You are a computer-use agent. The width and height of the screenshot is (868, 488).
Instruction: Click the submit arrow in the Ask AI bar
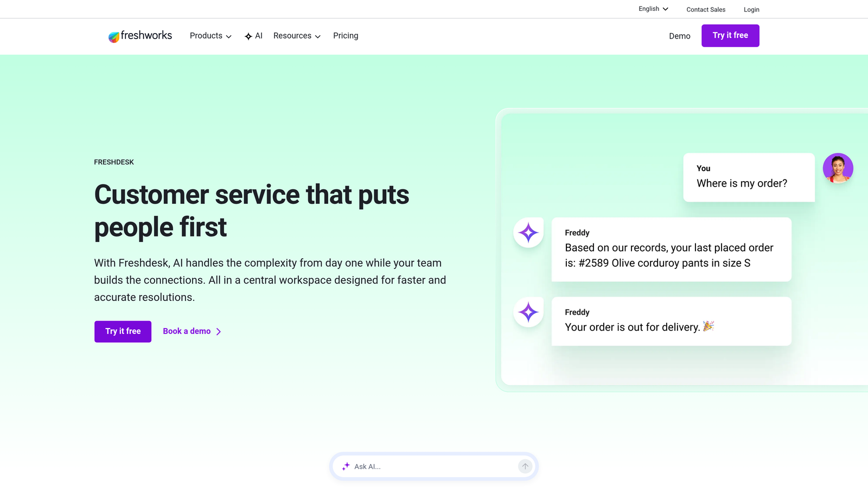(525, 466)
